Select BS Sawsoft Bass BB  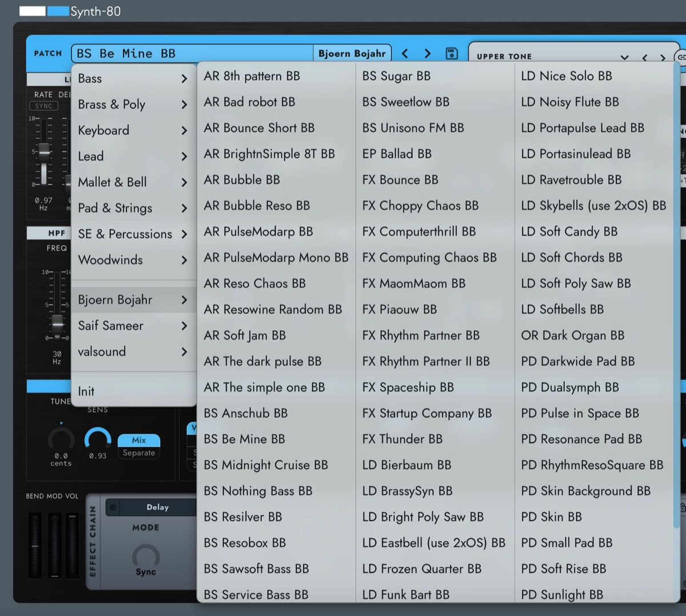276,569
